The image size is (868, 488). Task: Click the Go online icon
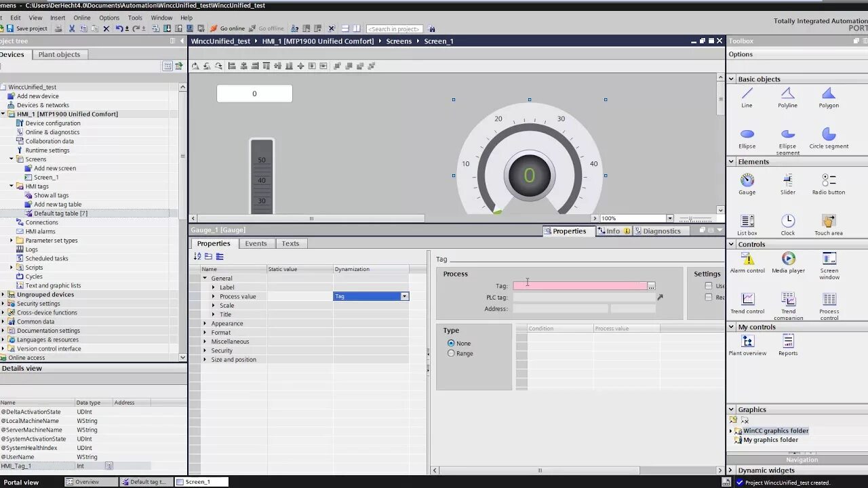(x=214, y=28)
